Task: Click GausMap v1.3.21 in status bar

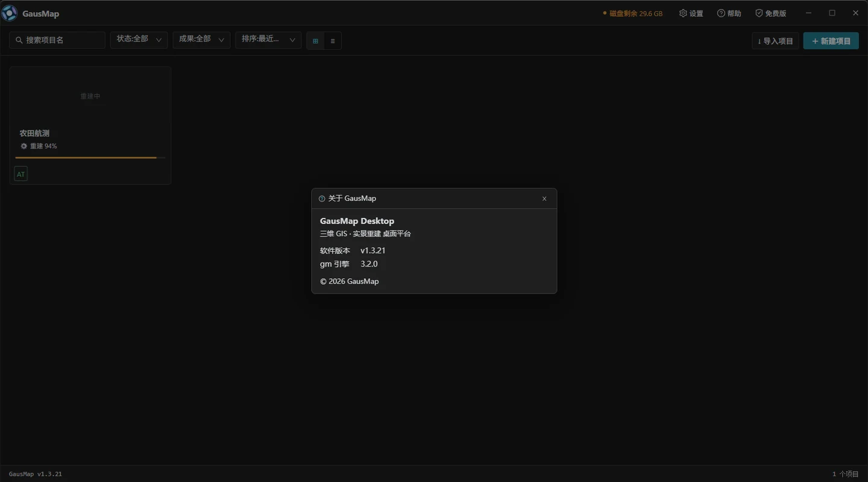Action: [36, 474]
